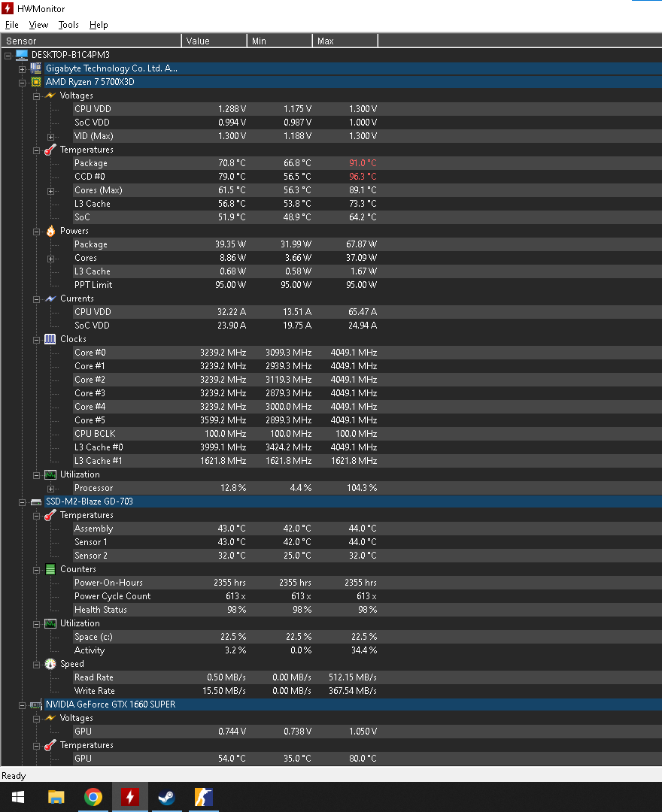
Task: Click the lightning icon next to CPU Voltages
Action: 50,95
